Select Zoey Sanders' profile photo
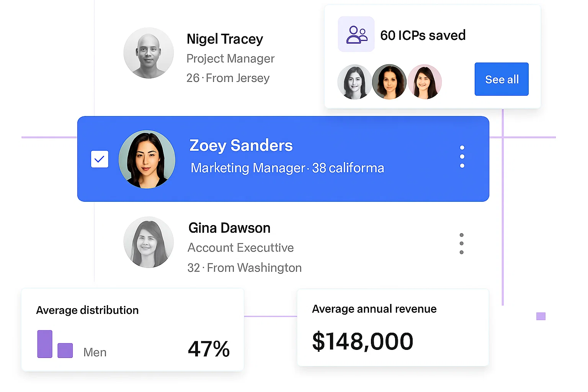Viewport: 588px width, 392px height. tap(147, 159)
